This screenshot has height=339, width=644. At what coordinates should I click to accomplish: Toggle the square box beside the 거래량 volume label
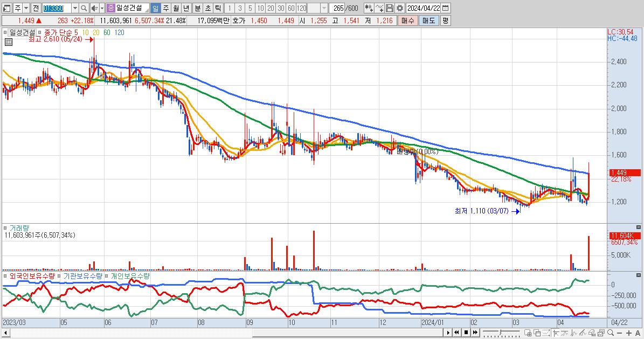5,227
